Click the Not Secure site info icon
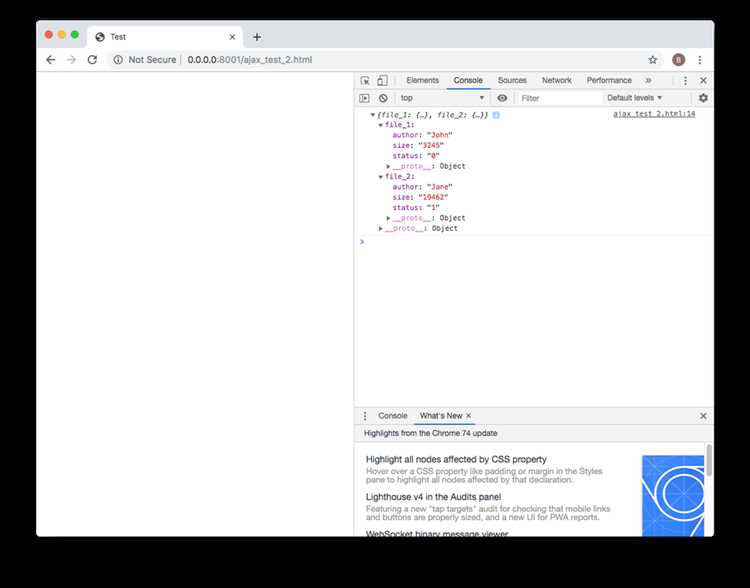 [118, 60]
